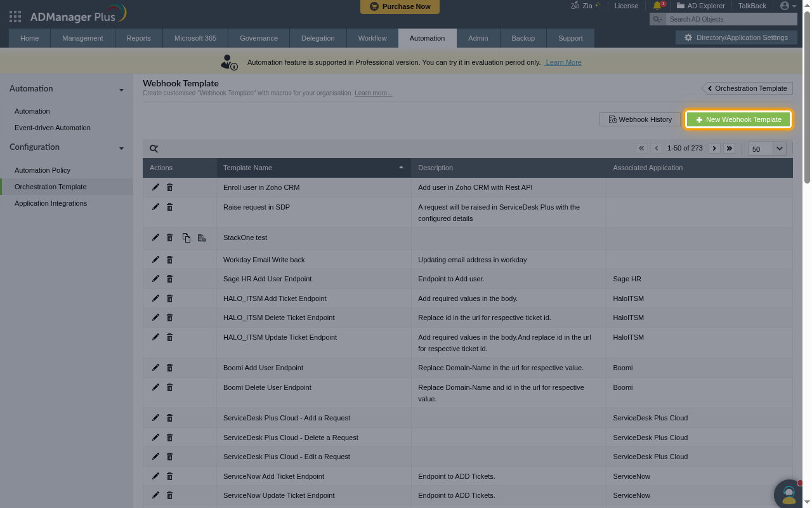The image size is (812, 508).
Task: Select the Workflow tab
Action: pyautogui.click(x=372, y=38)
